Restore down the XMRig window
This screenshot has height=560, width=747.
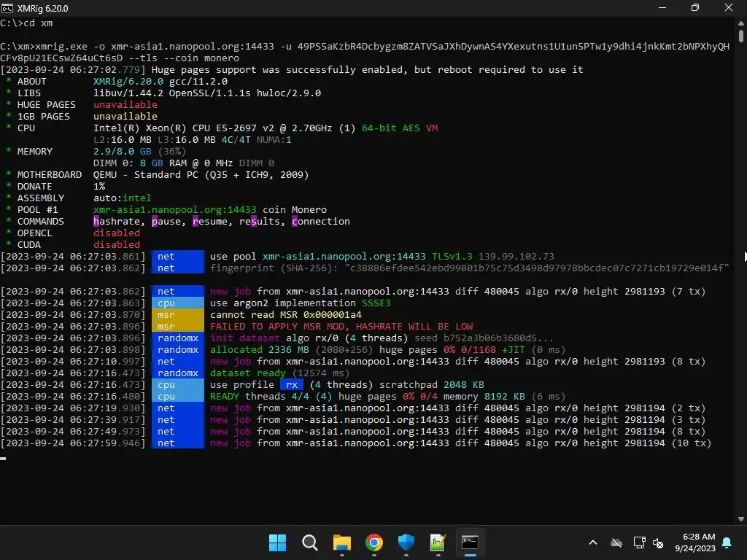coord(695,7)
